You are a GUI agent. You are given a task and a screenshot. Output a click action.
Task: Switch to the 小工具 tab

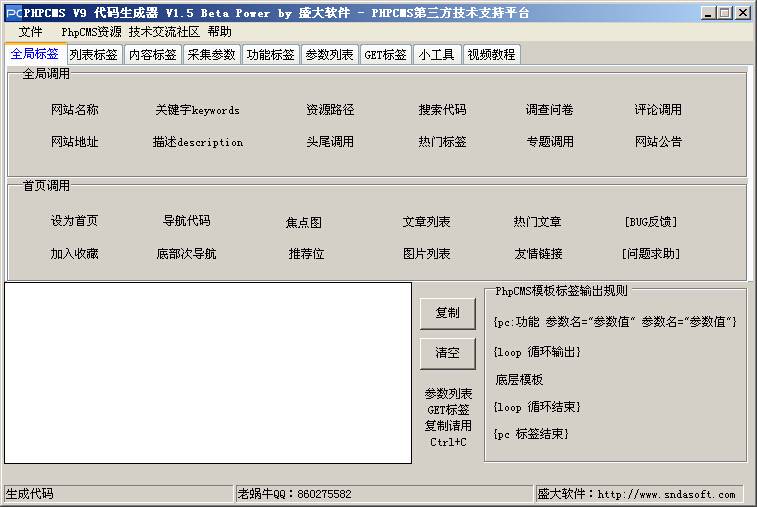point(436,55)
